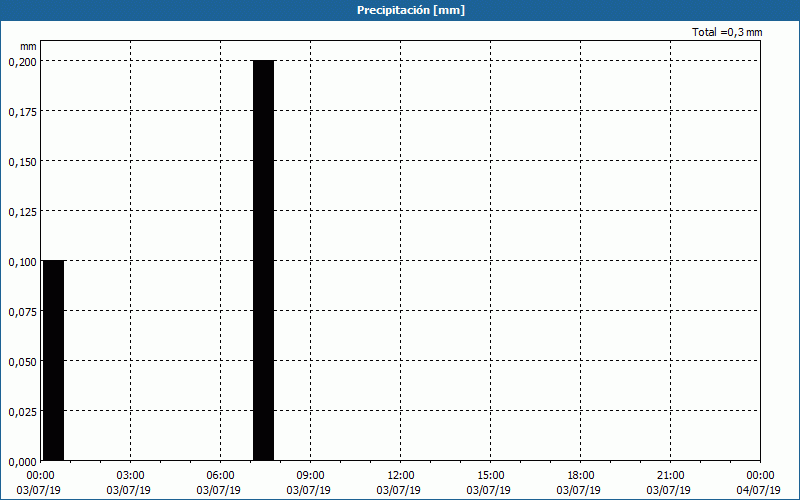The height and width of the screenshot is (500, 800).
Task: Click the precipitation bar reaching 0,100 mm
Action: pyautogui.click(x=53, y=361)
